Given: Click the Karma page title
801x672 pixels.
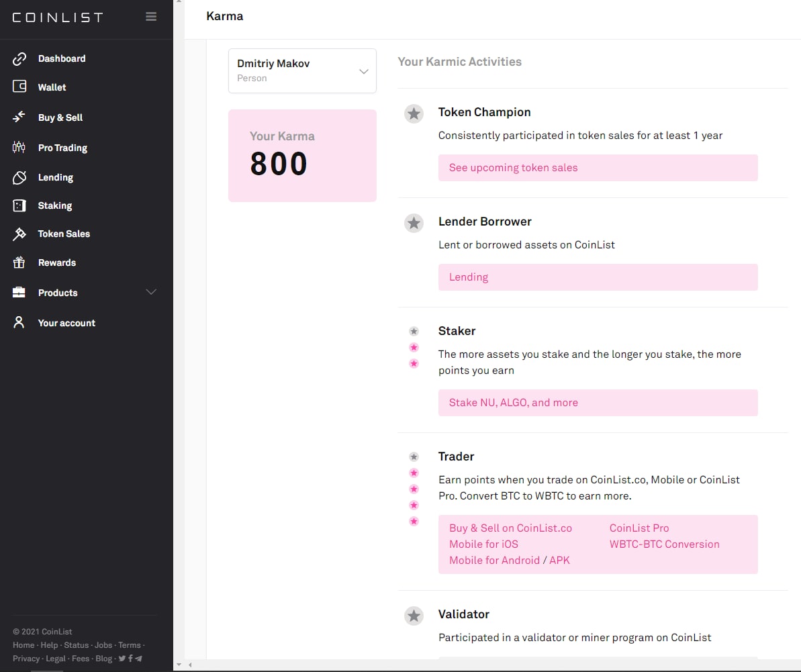Looking at the screenshot, I should 225,16.
